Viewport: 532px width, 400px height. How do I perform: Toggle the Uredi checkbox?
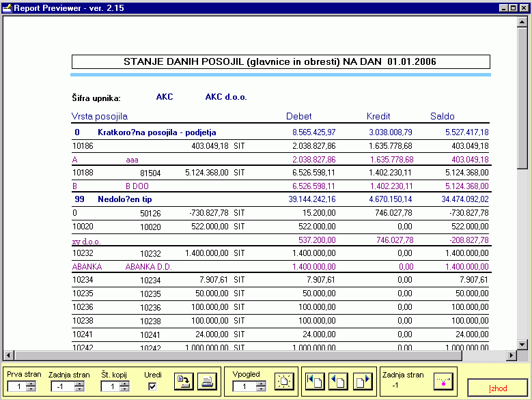[152, 386]
